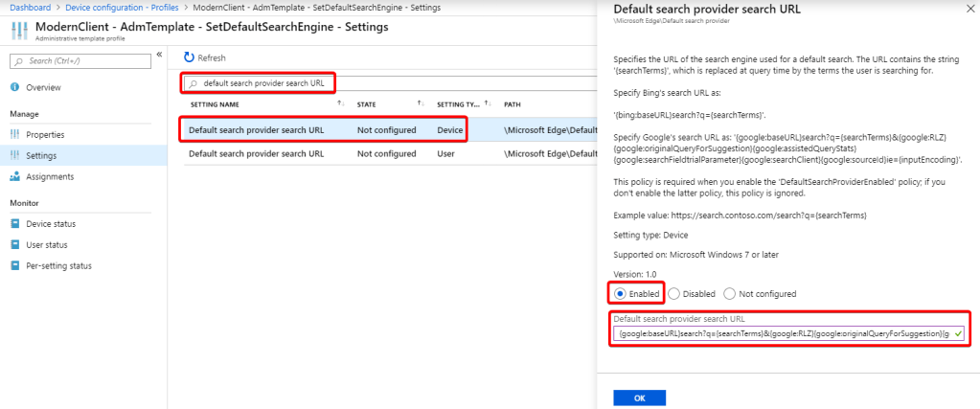The image size is (980, 409).
Task: Select the Enabled radio button
Action: [x=622, y=293]
